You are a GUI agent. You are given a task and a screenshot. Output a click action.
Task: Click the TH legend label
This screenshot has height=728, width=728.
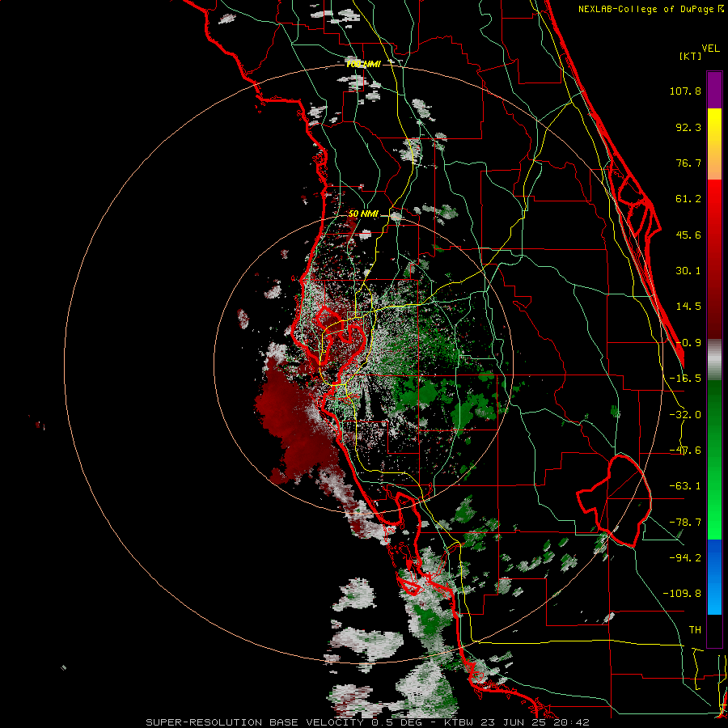pos(695,630)
